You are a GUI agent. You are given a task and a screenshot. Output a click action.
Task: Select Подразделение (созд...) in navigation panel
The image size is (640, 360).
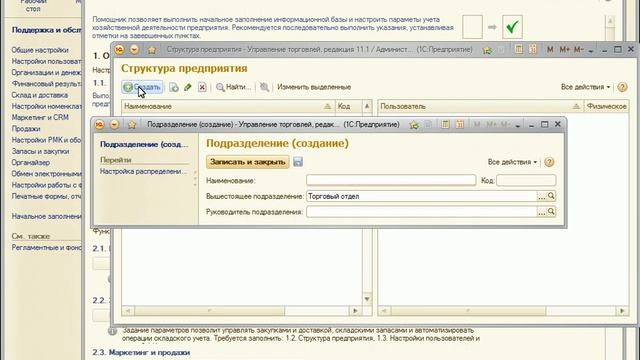coord(144,144)
